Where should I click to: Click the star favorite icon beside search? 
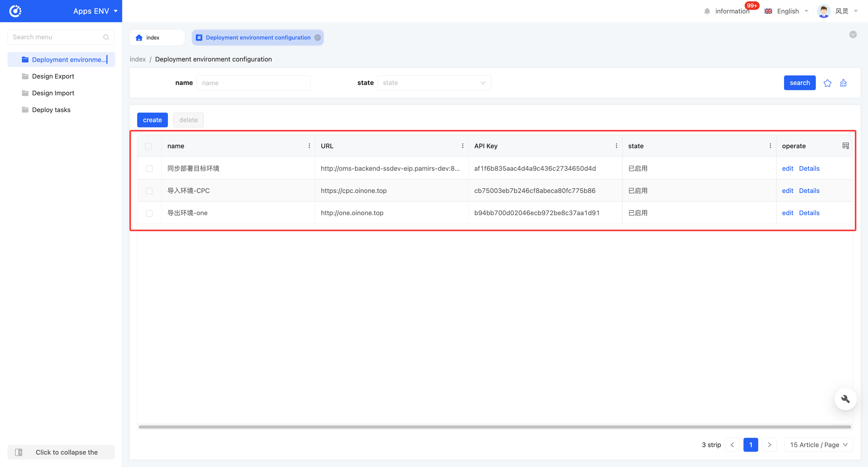tap(827, 83)
